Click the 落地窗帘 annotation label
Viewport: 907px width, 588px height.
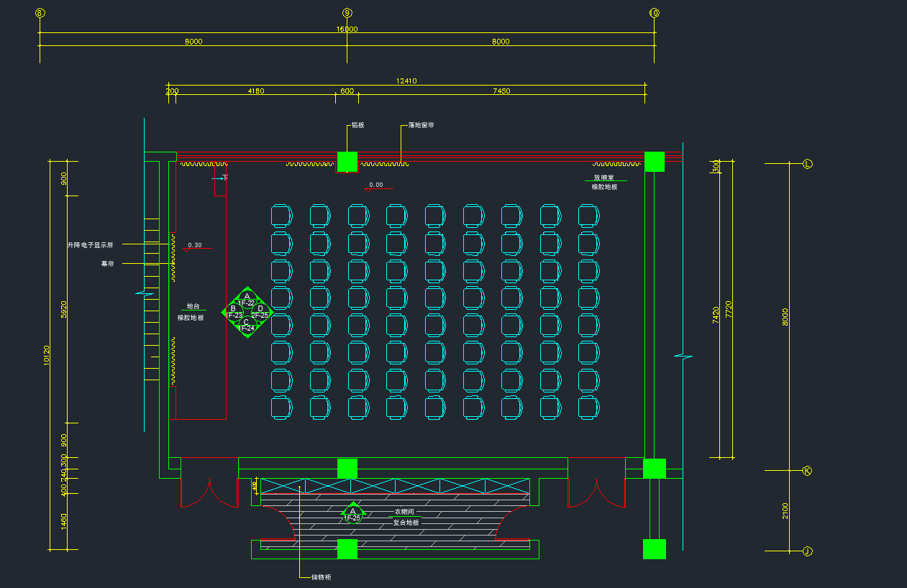coord(421,125)
